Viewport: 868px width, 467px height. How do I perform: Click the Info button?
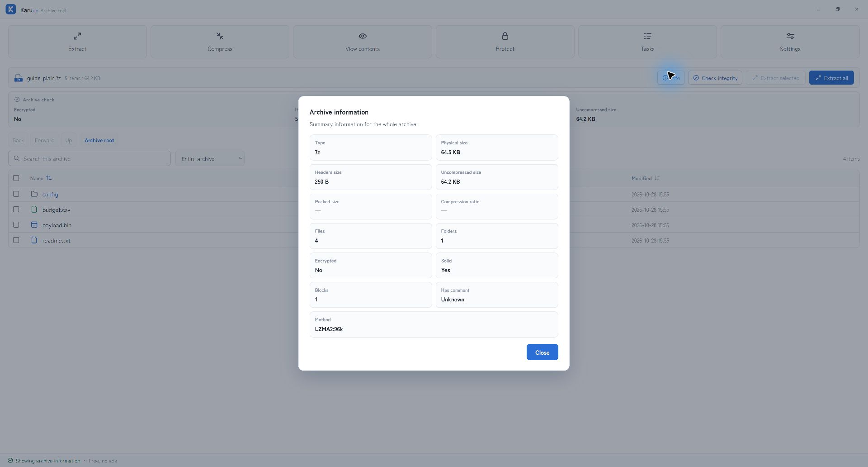pos(671,78)
